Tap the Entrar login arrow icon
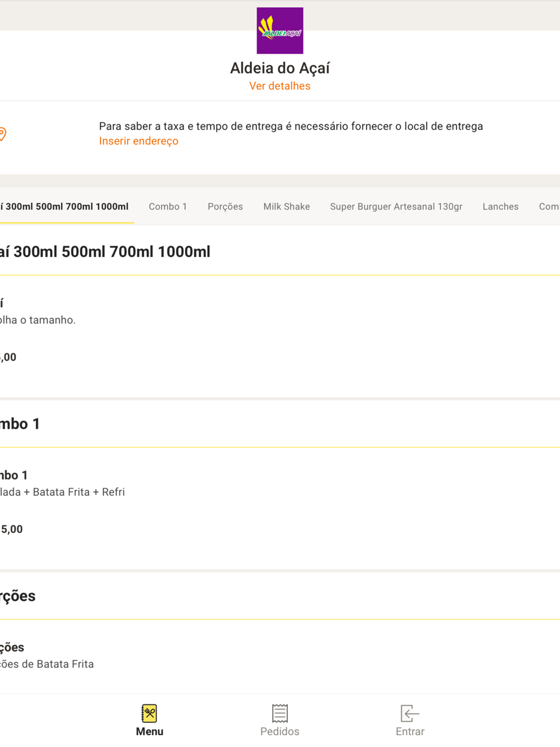The height and width of the screenshot is (747, 560). coord(410,713)
